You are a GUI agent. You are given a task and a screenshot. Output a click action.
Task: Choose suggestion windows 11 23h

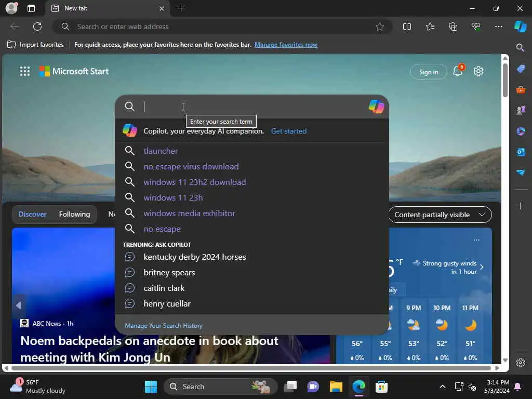(252, 197)
